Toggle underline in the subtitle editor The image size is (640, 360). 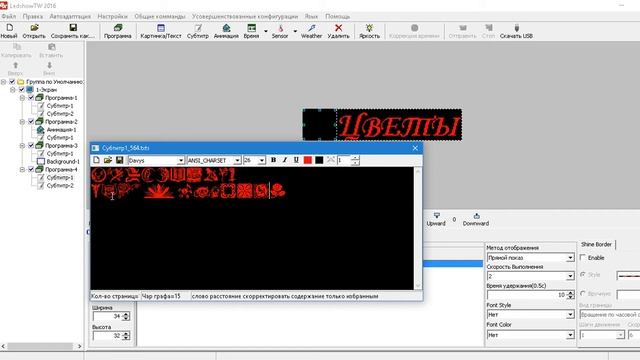pyautogui.click(x=296, y=160)
